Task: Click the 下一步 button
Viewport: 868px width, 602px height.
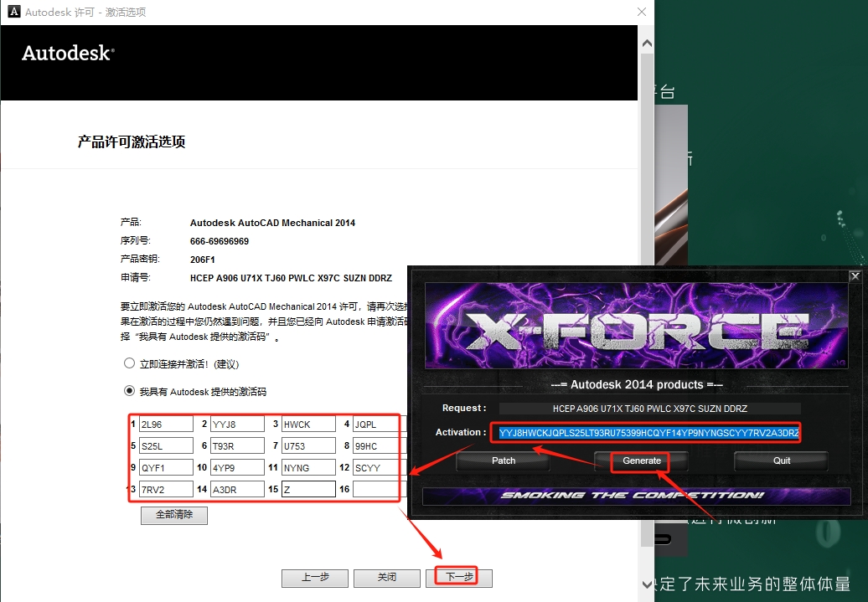Action: click(459, 577)
